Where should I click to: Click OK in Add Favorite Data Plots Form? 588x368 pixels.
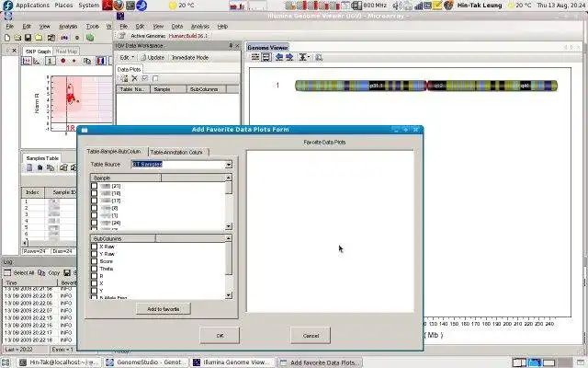pos(220,335)
